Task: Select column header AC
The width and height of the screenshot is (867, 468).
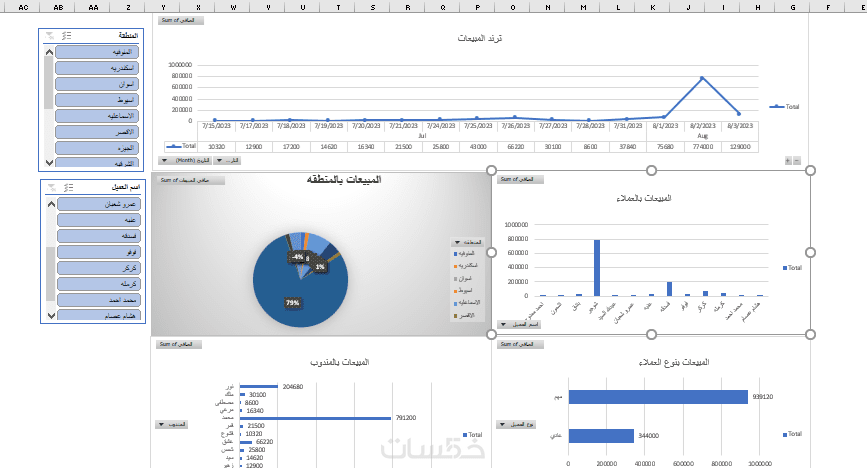Action: tap(23, 7)
